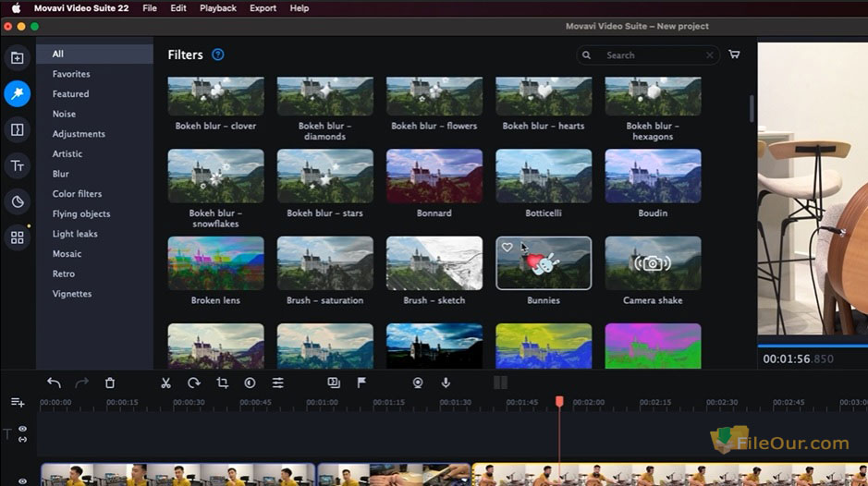868x486 pixels.
Task: Click the Record audio microphone icon
Action: tap(446, 383)
